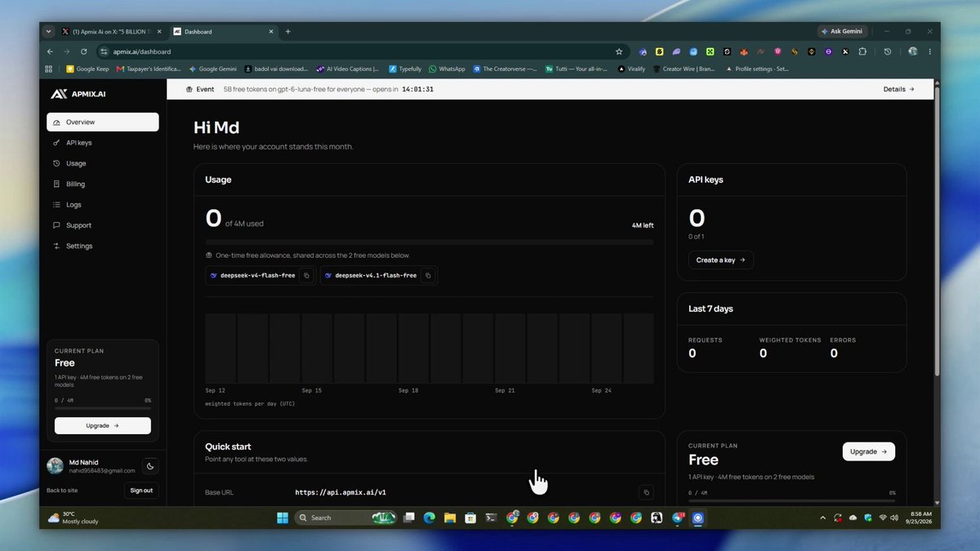Open the tab search dropdown arrow
Image resolution: width=980 pixels, height=551 pixels.
pos(48,32)
